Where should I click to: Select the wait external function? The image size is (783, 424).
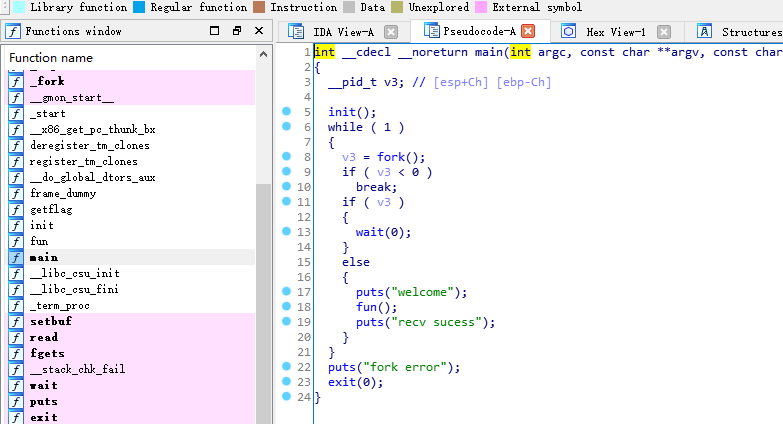[131, 385]
